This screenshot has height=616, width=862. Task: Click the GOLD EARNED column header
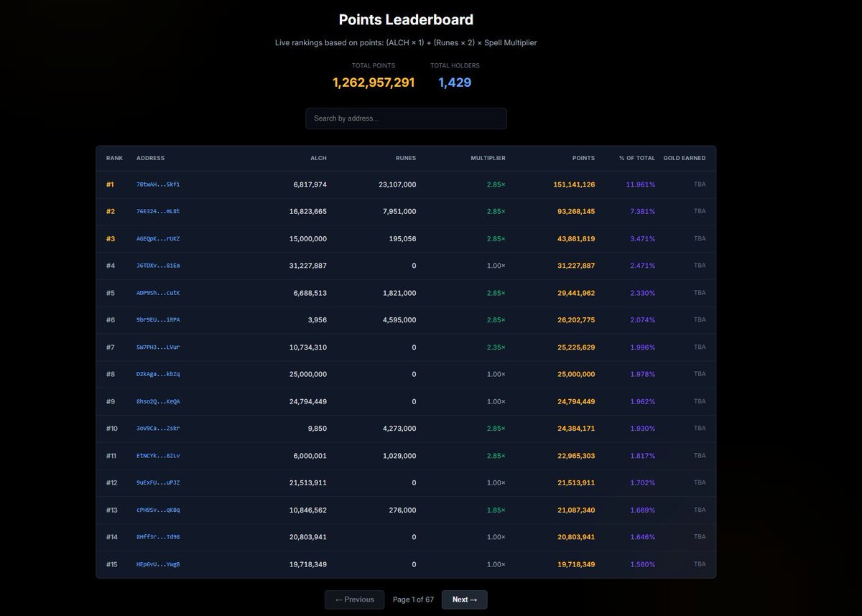point(685,158)
